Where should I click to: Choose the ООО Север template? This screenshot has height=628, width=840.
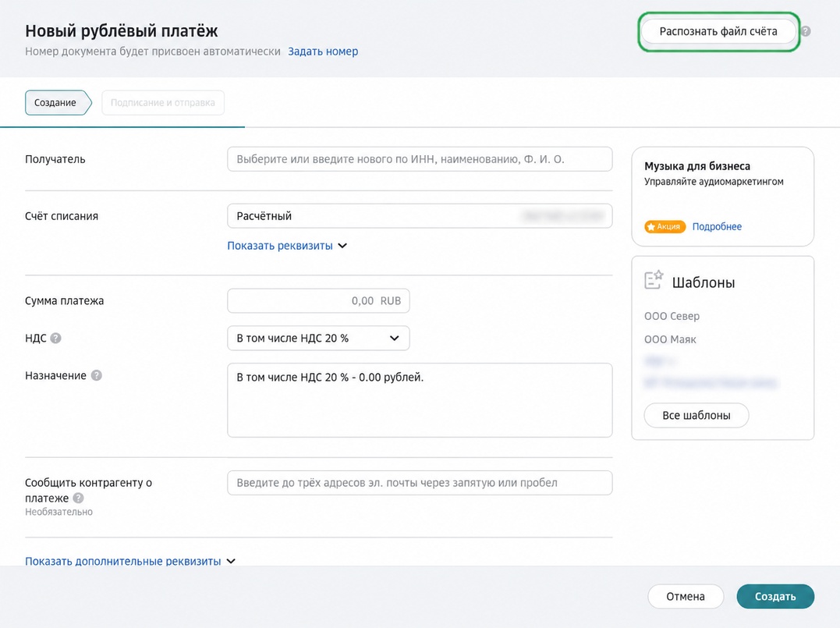pyautogui.click(x=672, y=316)
